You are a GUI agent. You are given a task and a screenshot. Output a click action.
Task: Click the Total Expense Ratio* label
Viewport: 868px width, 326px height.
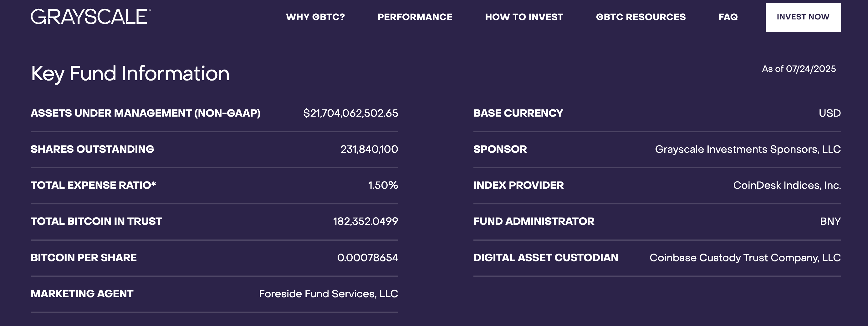(93, 185)
